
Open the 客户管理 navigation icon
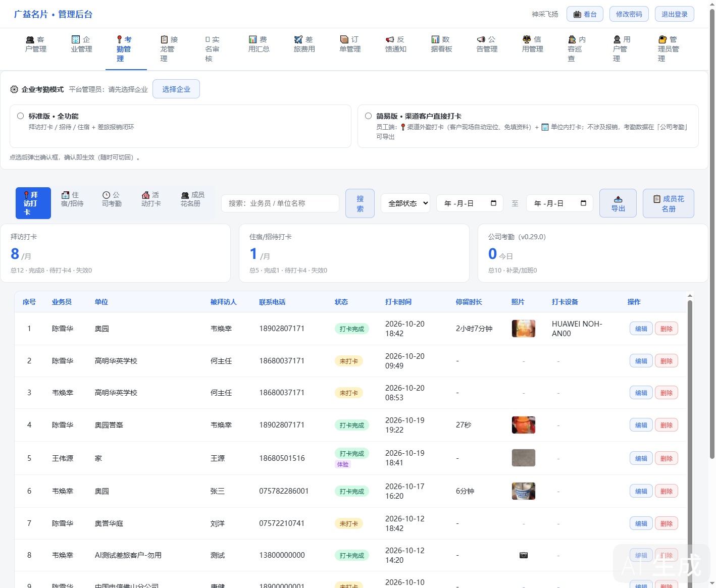coord(30,39)
